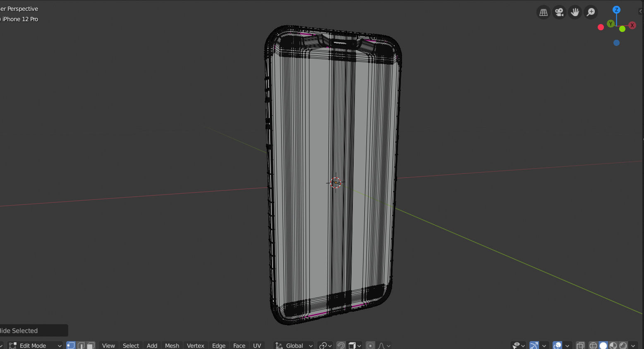Open the Mesh menu
Screen dimensions: 644x349
[x=172, y=345]
